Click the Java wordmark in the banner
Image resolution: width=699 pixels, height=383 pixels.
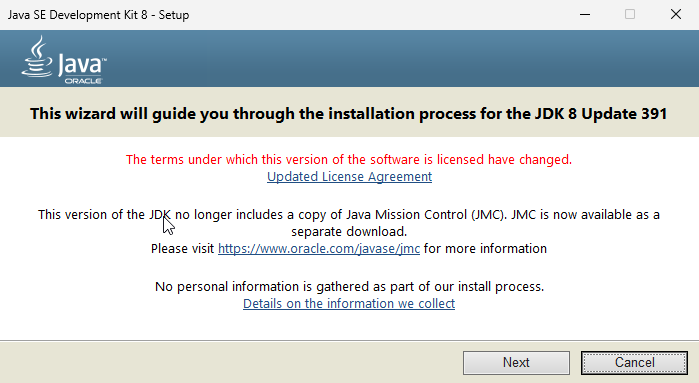pyautogui.click(x=81, y=65)
